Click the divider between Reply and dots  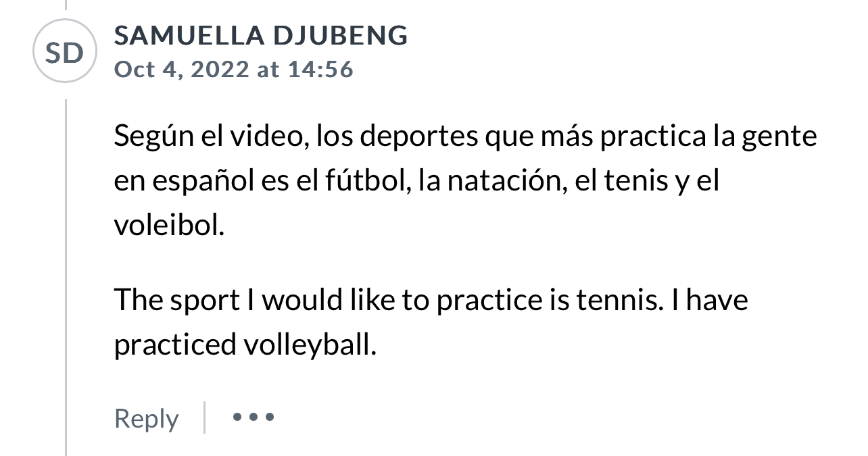pos(204,417)
